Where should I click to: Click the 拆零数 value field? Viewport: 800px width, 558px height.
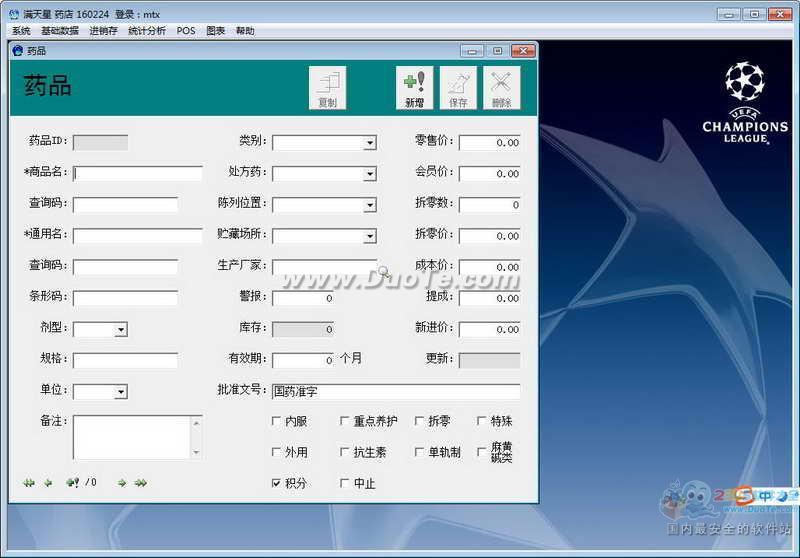pyautogui.click(x=489, y=205)
